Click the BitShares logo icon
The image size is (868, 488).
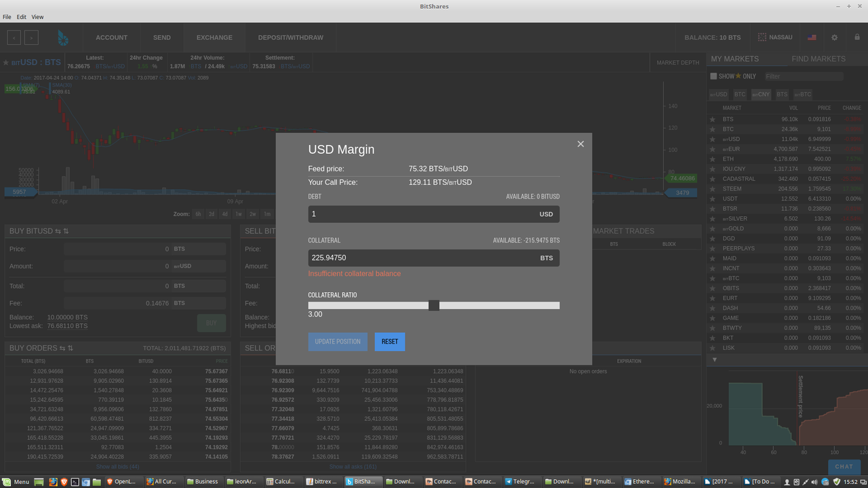(63, 38)
